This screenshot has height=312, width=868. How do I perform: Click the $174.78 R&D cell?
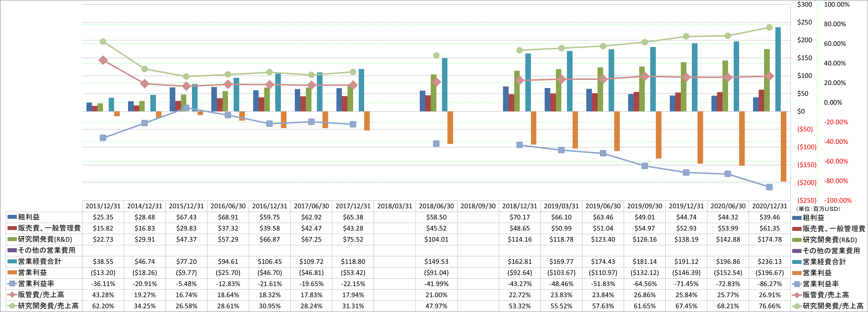770,239
